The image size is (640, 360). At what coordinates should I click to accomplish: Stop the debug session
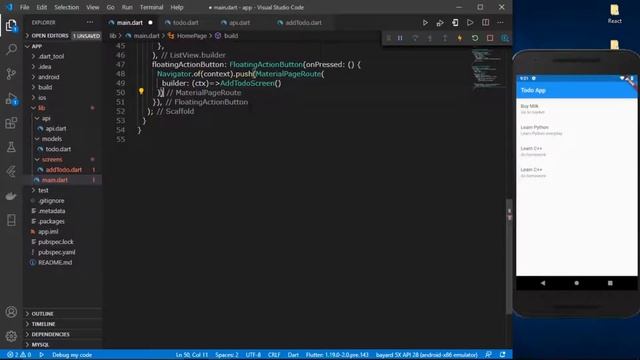coord(490,38)
